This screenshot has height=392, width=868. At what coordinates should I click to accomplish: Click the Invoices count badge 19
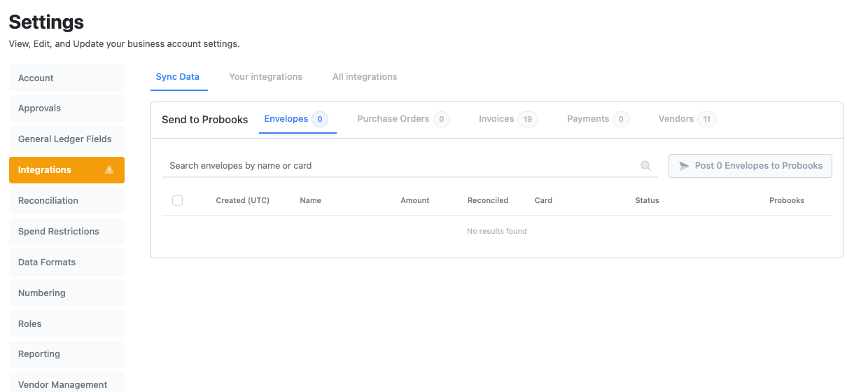coord(528,119)
